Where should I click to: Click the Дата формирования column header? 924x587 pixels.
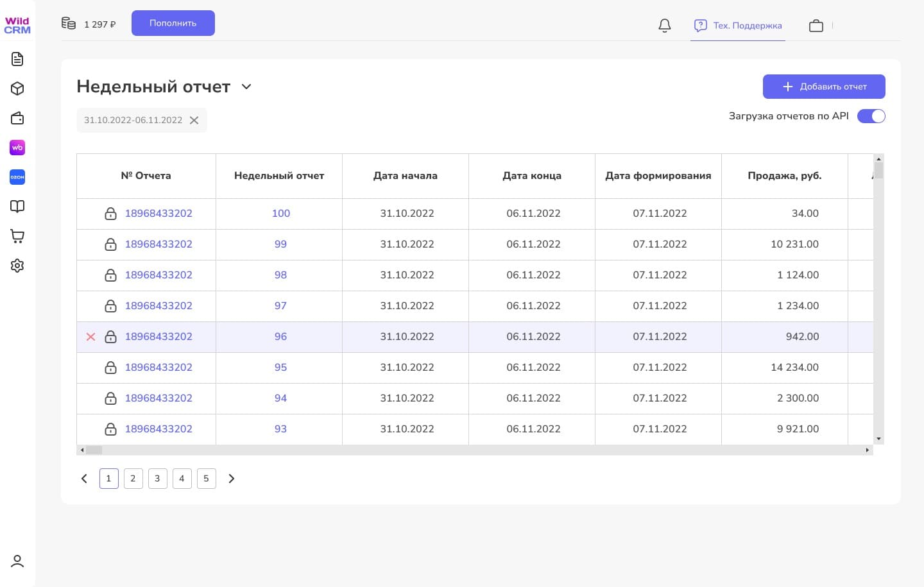click(658, 176)
